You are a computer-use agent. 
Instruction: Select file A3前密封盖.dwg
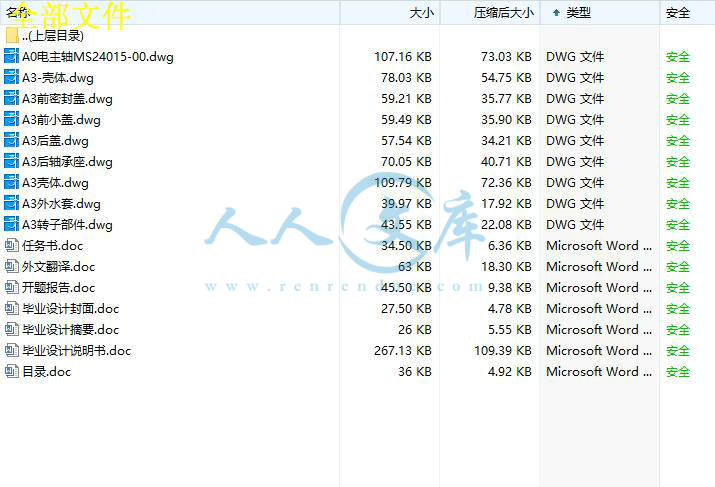67,98
